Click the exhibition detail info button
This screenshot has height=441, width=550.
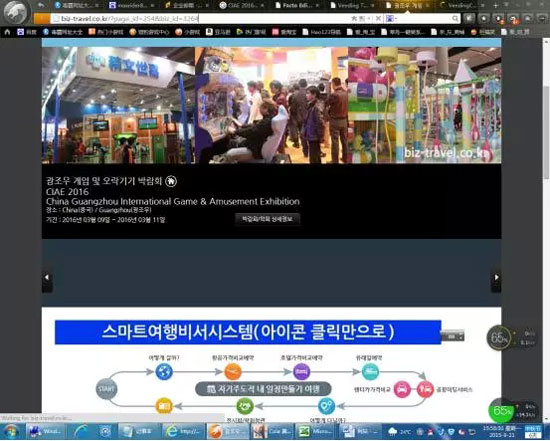point(267,219)
